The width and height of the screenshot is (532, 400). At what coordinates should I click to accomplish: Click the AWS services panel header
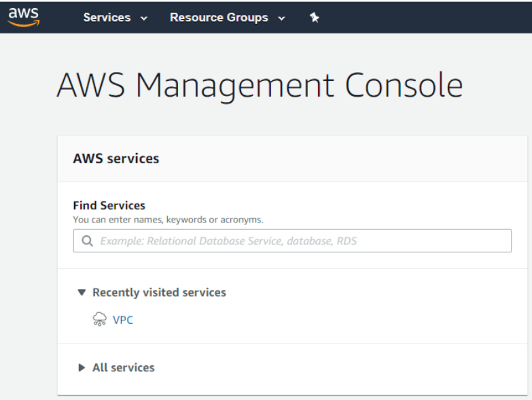tap(292, 159)
